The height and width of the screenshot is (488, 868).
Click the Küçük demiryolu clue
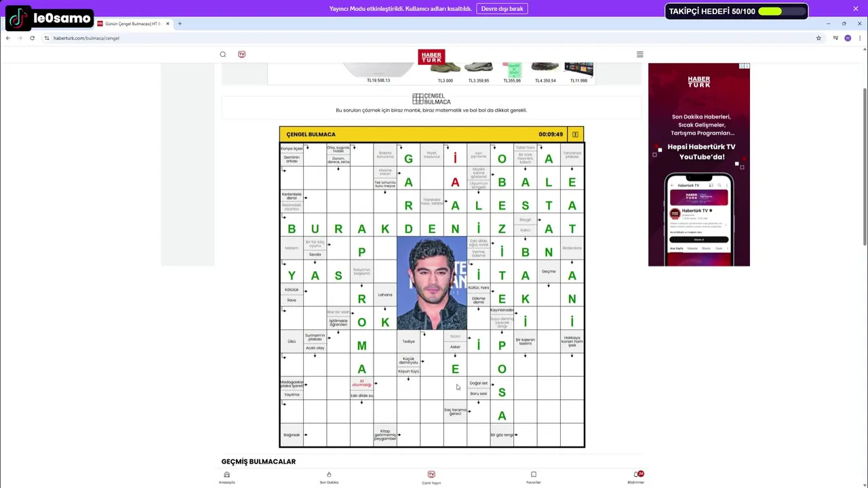coord(408,361)
